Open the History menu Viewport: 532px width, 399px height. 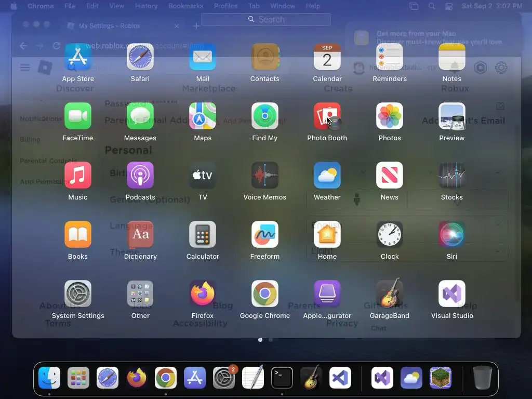[x=146, y=6]
